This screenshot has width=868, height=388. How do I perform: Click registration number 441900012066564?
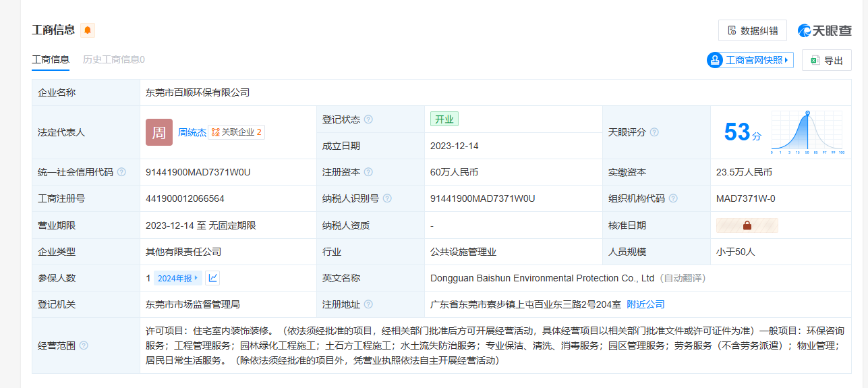tap(185, 198)
